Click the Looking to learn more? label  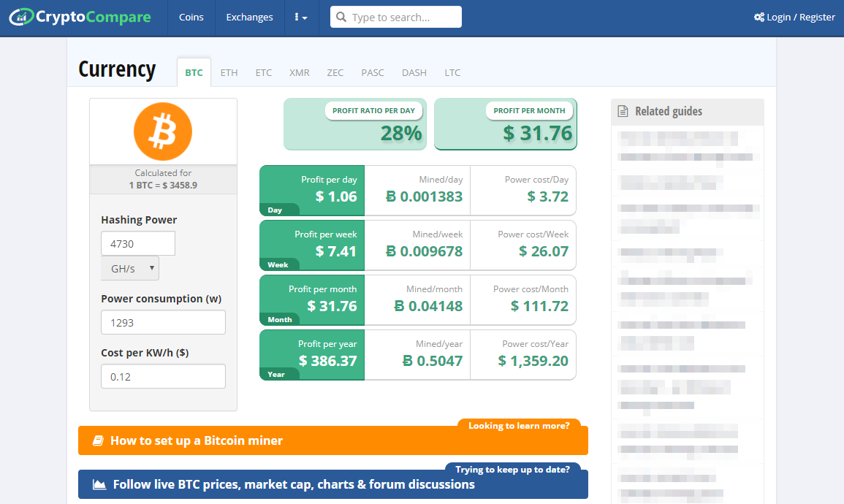point(519,425)
